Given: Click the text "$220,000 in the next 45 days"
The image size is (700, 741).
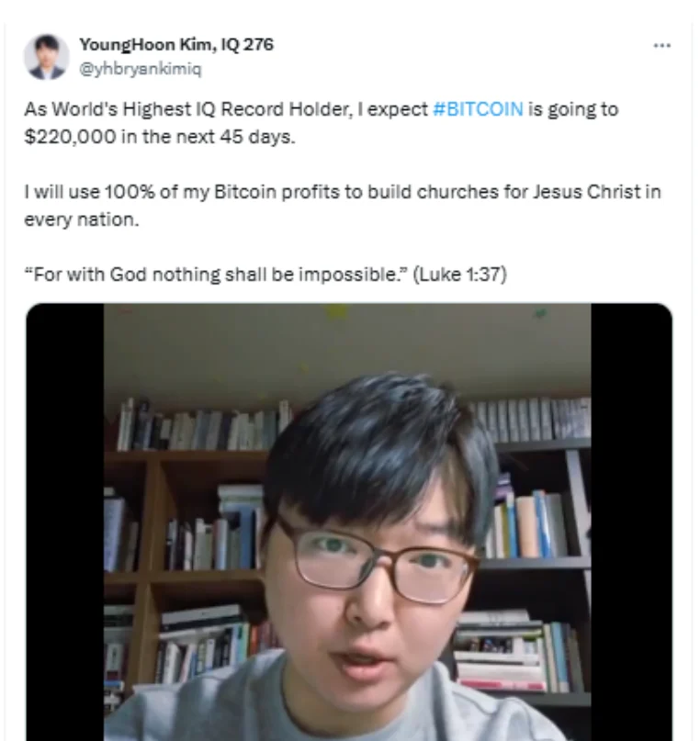Looking at the screenshot, I should point(158,137).
